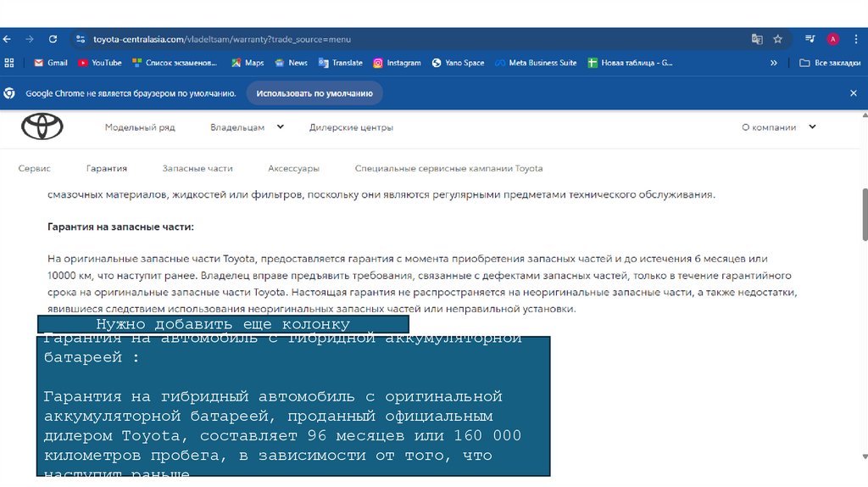Reload the Toyota warranty page
Screen dimensions: 868x487
pos(53,39)
